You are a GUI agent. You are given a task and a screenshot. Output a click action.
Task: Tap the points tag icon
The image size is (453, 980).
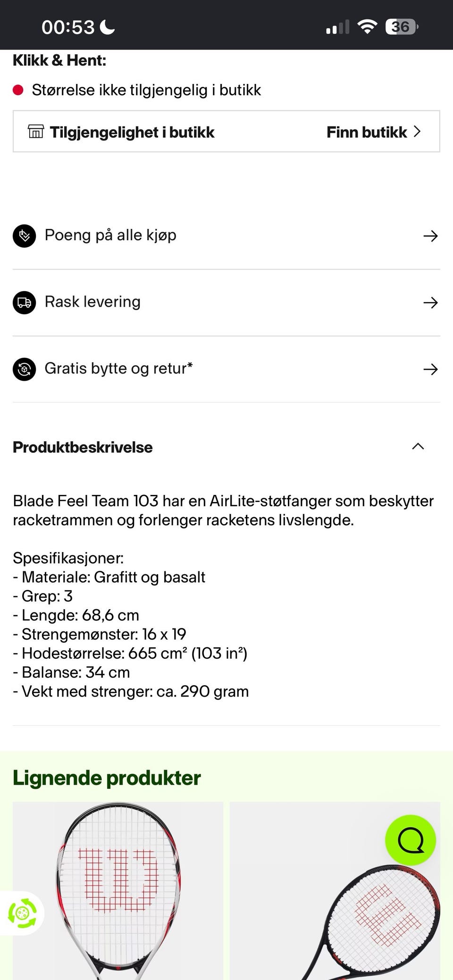point(24,235)
